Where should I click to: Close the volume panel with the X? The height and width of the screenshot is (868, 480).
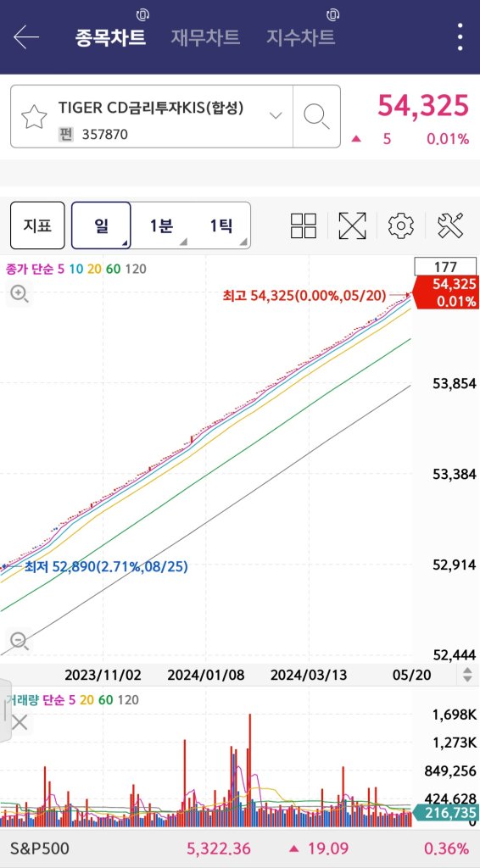20,722
